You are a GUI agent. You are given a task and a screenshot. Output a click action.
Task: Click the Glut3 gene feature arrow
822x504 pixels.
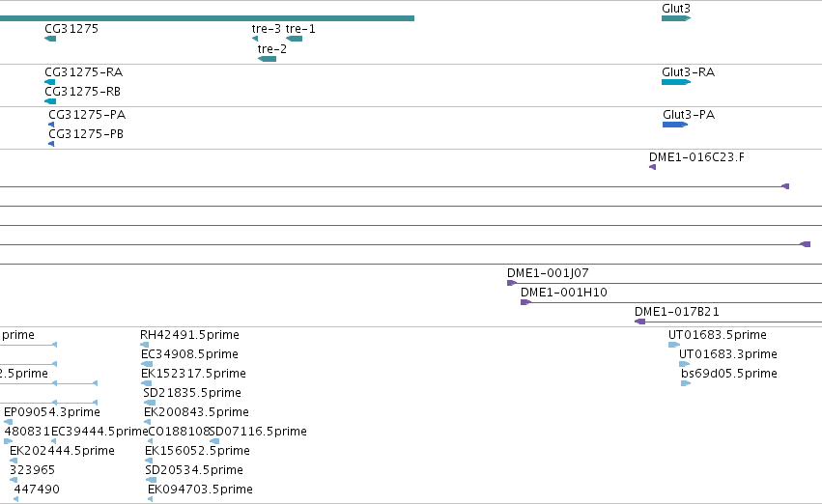click(676, 18)
